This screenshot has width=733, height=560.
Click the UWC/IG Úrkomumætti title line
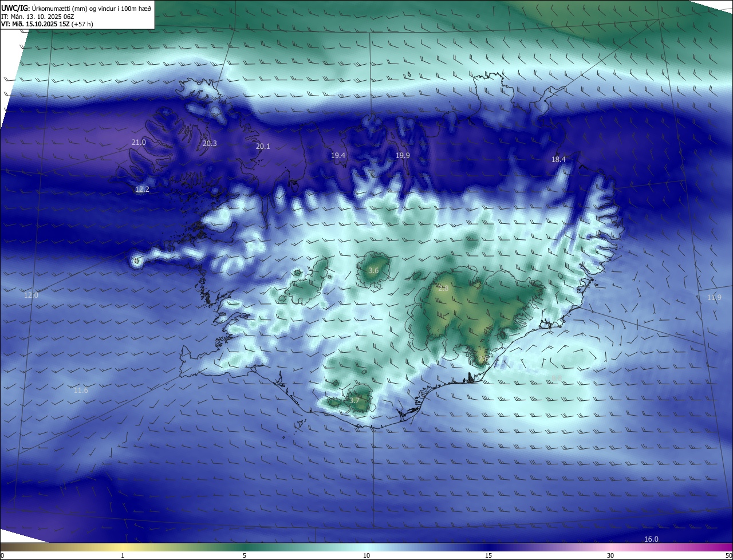pyautogui.click(x=76, y=9)
